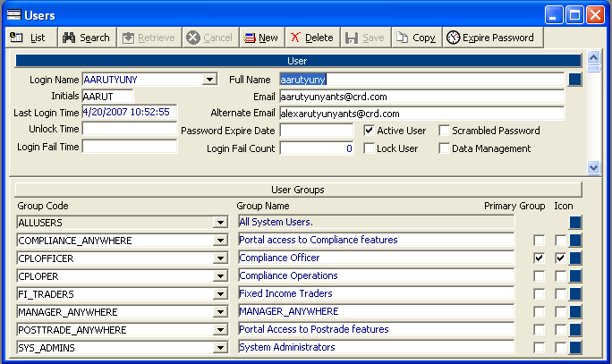Click the Search binoculars button
Screen dimensions: 612x364
(x=87, y=38)
